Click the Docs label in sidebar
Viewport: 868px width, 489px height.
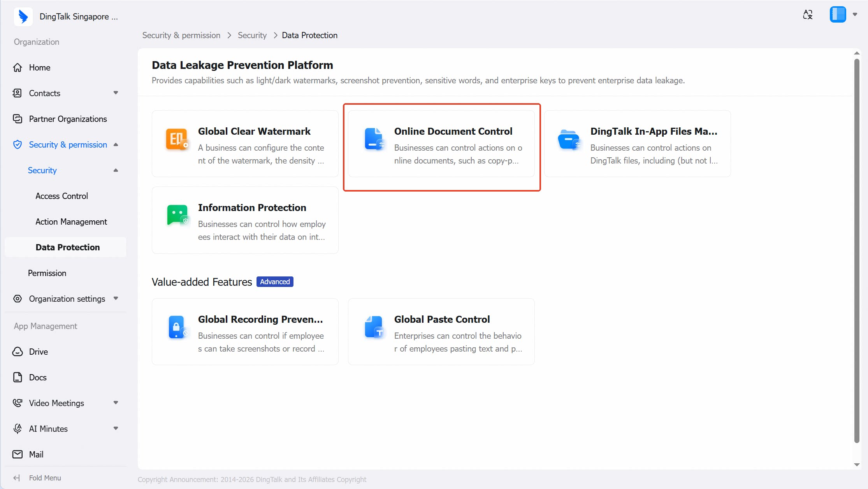pos(38,377)
